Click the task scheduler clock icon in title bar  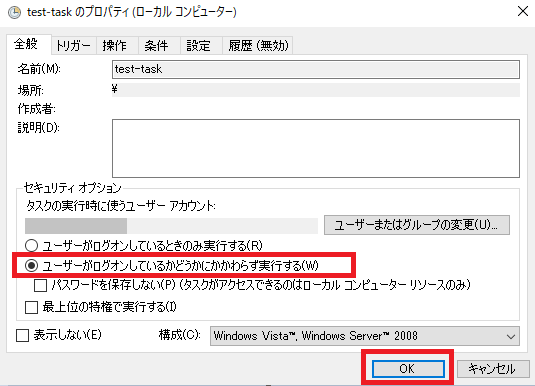click(x=14, y=13)
